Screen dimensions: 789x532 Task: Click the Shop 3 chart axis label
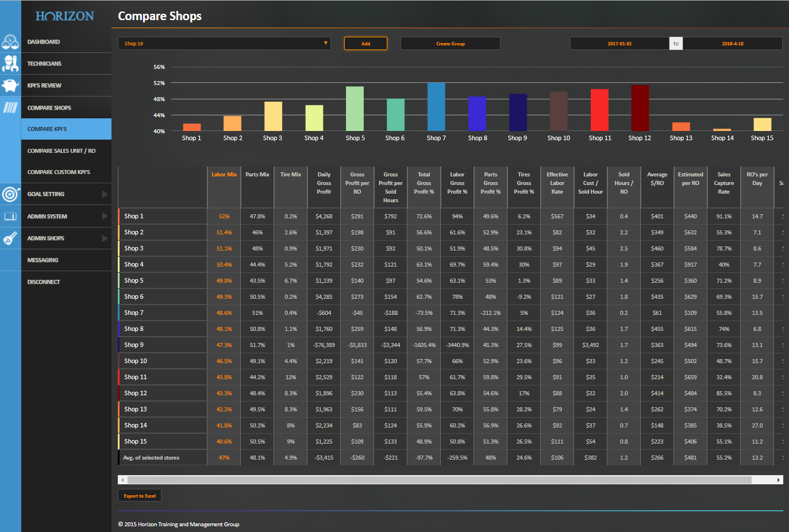click(272, 138)
